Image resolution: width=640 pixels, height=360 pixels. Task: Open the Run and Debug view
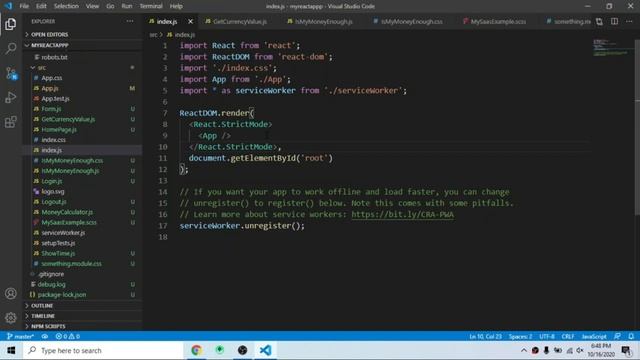pyautogui.click(x=11, y=98)
